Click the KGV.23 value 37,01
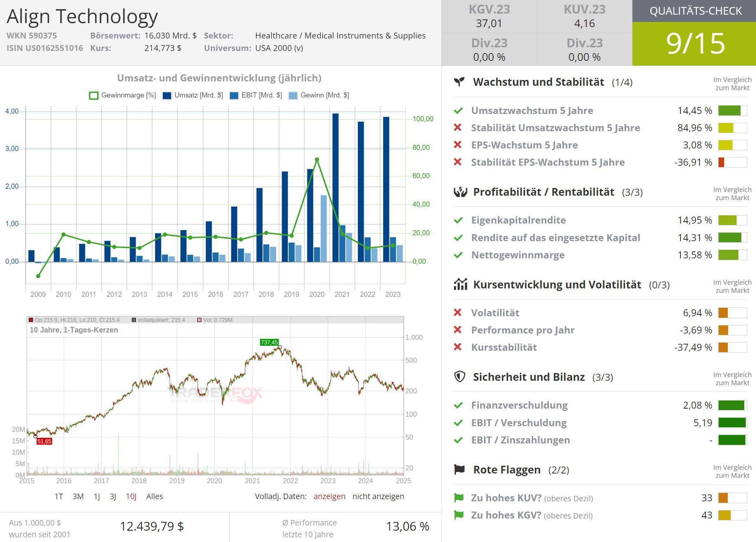The image size is (756, 542). 489,23
